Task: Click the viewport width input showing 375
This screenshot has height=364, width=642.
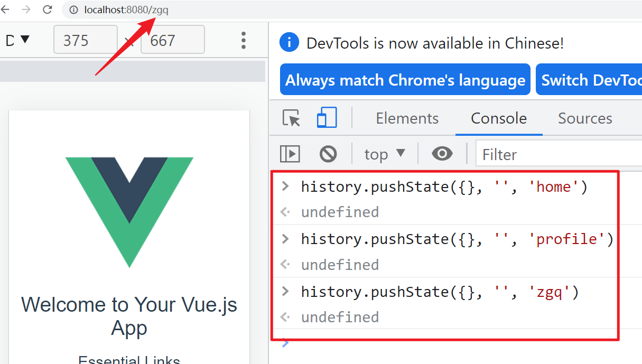Action: click(85, 40)
